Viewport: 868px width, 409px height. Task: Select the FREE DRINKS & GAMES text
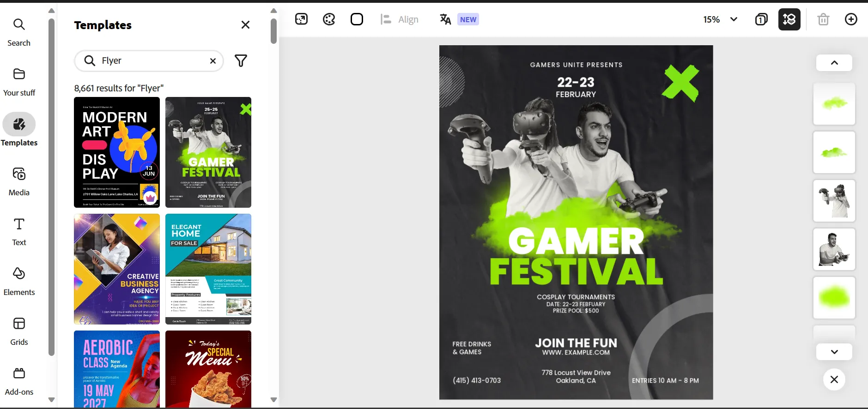(x=472, y=348)
